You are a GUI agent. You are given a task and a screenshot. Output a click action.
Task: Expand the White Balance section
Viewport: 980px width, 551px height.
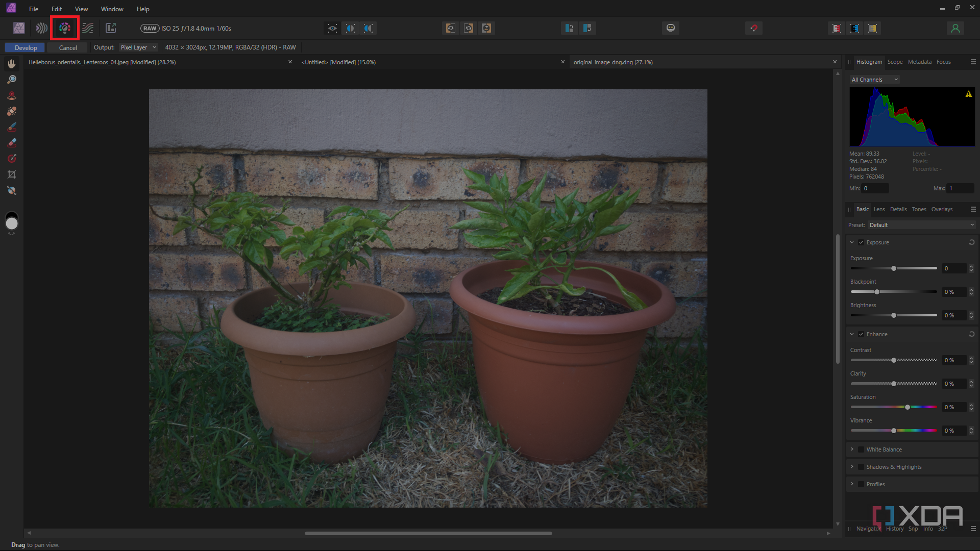click(852, 449)
